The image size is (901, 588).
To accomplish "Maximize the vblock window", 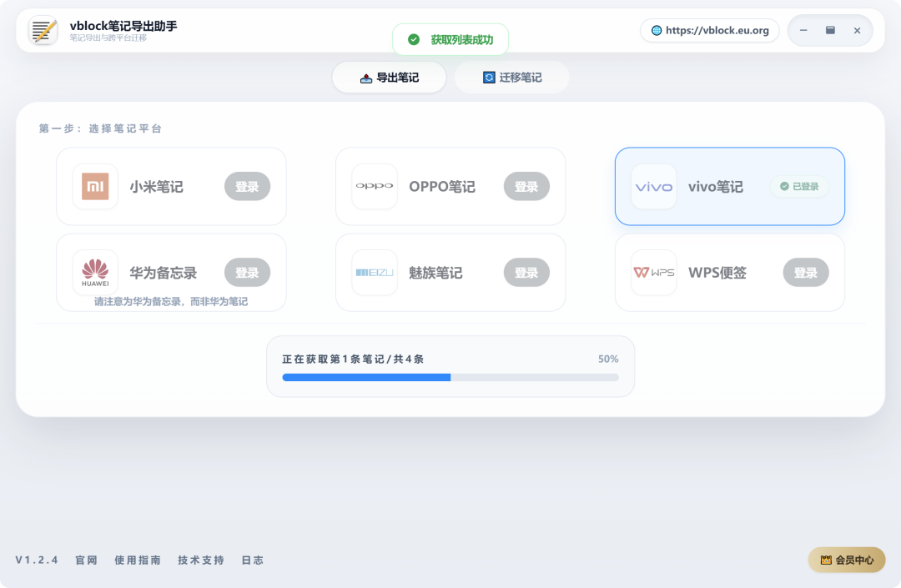I will pos(830,30).
